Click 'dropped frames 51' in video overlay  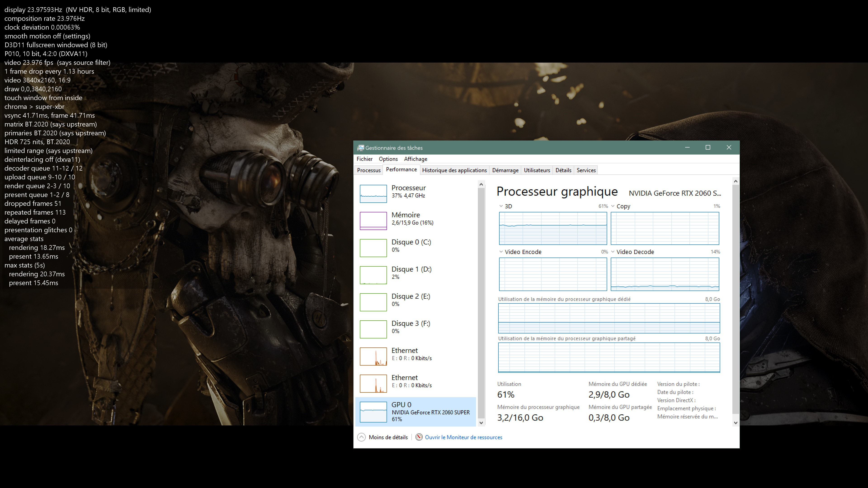coord(33,203)
